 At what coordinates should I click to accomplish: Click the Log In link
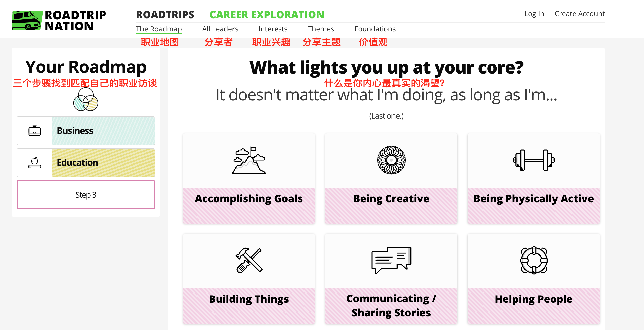tap(534, 14)
